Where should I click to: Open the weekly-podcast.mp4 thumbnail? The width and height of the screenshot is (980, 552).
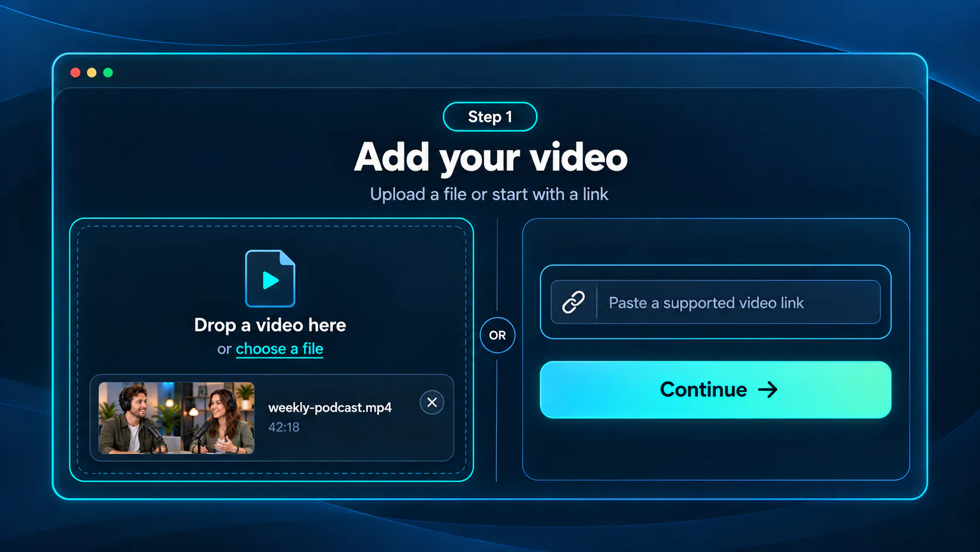(176, 418)
